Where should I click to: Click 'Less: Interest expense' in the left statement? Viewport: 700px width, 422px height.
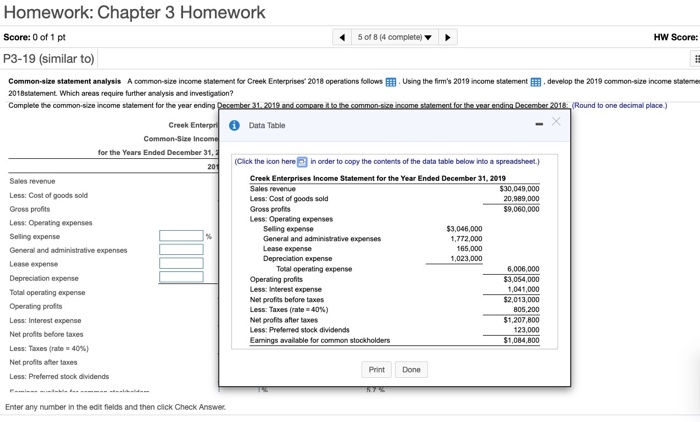(x=46, y=321)
